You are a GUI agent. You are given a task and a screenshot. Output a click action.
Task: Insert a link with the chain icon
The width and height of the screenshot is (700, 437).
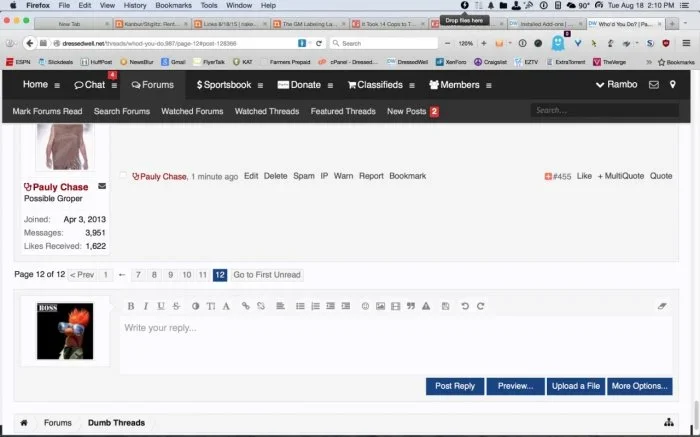[246, 306]
